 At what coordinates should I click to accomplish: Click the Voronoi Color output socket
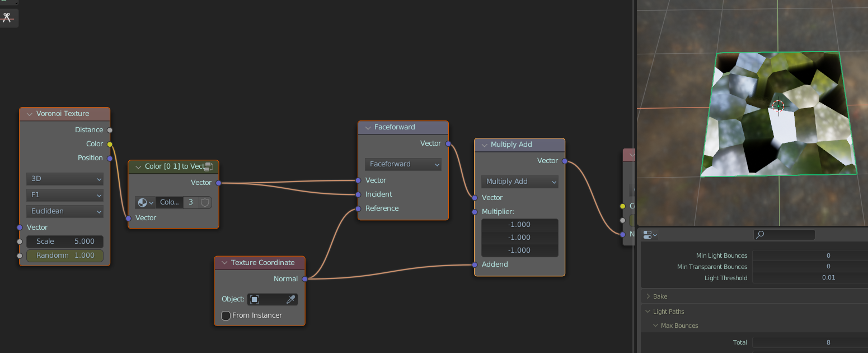coord(110,144)
